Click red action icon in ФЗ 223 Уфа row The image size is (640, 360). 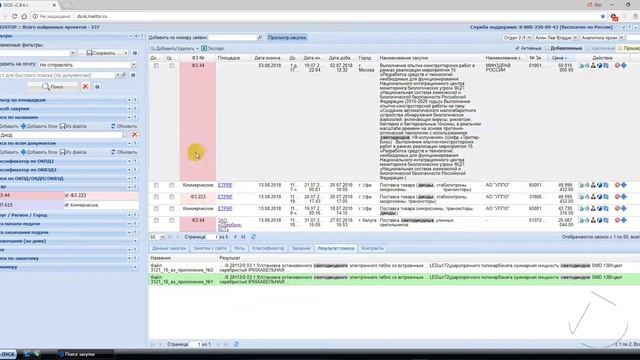(618, 197)
